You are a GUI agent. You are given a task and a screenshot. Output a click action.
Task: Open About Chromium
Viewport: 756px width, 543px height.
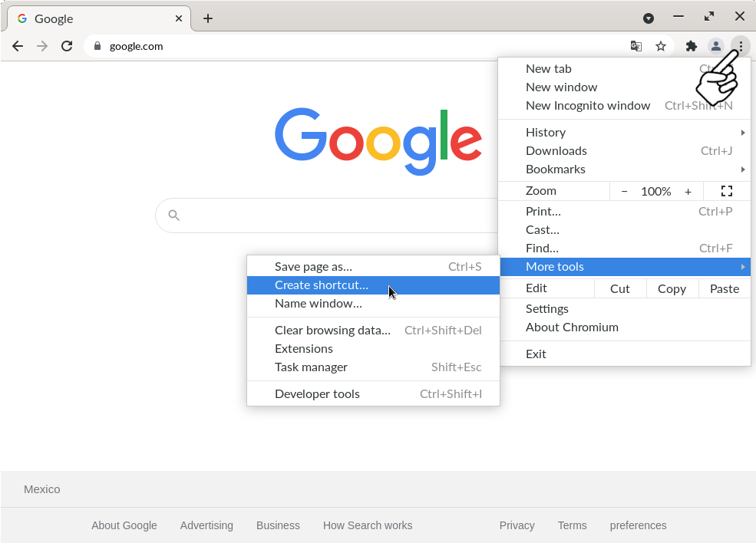coord(625,327)
